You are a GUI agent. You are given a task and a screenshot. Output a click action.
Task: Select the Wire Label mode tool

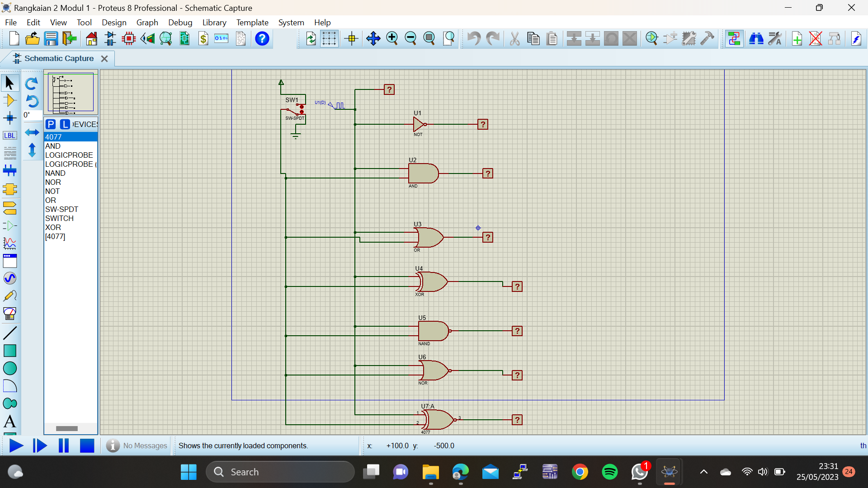pyautogui.click(x=9, y=136)
